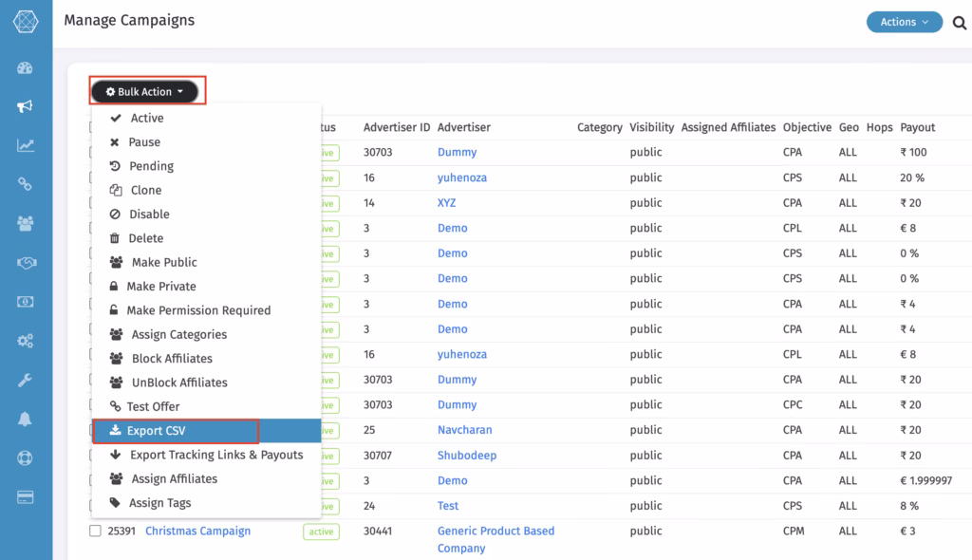This screenshot has height=560, width=972.
Task: Open the payouts money icon in sidebar
Action: 27,302
